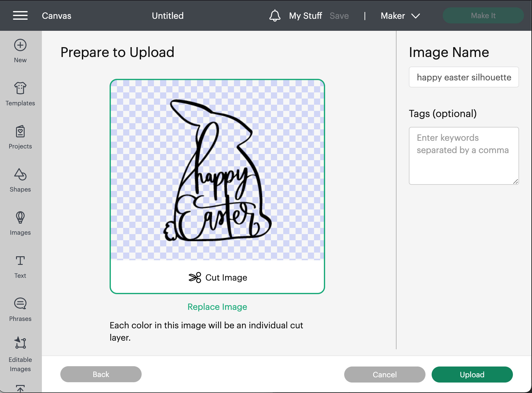
Task: Click the notifications bell icon
Action: [x=275, y=16]
